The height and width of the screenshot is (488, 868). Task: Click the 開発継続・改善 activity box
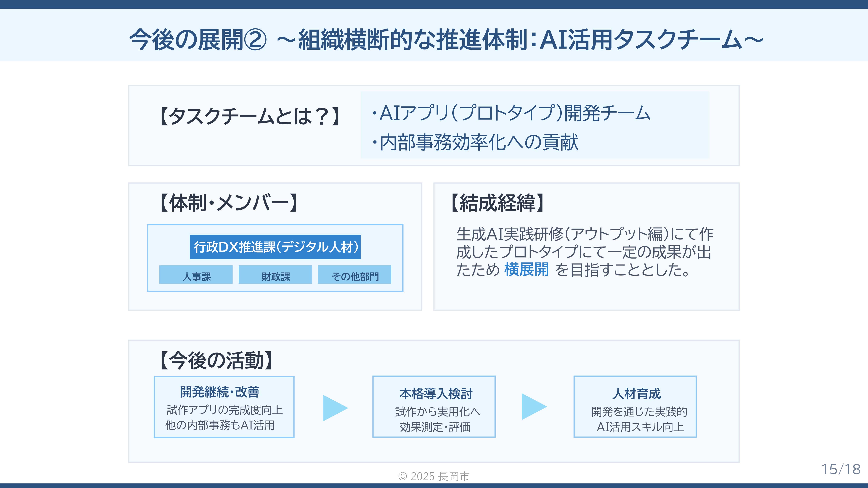tap(224, 407)
